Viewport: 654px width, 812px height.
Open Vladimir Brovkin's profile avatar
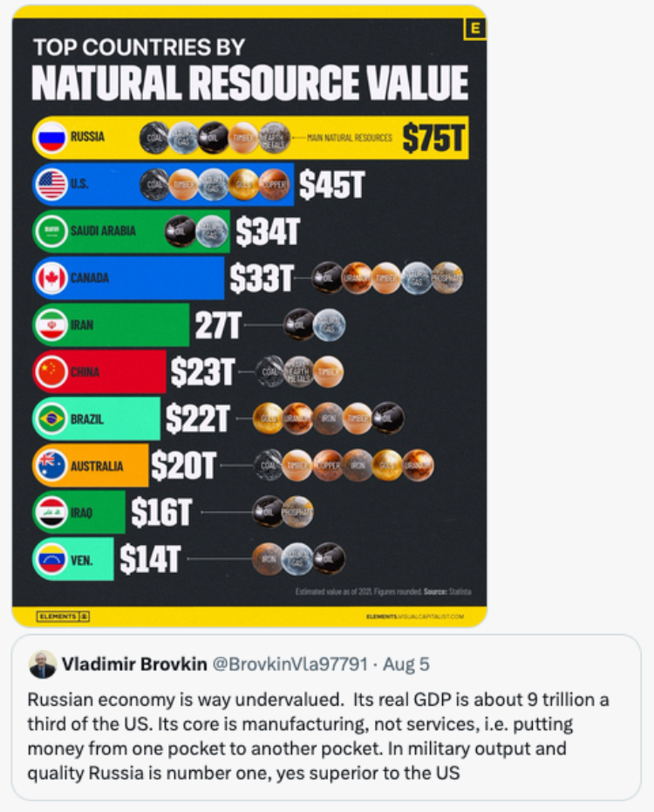[43, 665]
